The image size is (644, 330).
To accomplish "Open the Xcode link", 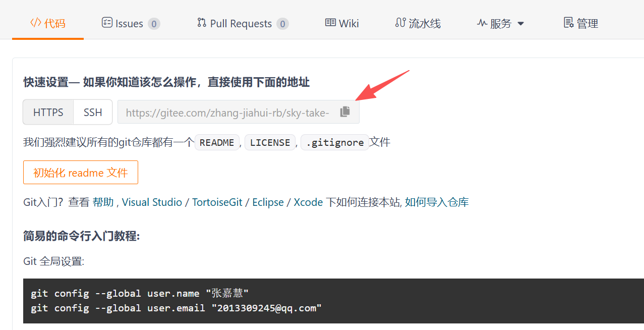I will click(308, 202).
